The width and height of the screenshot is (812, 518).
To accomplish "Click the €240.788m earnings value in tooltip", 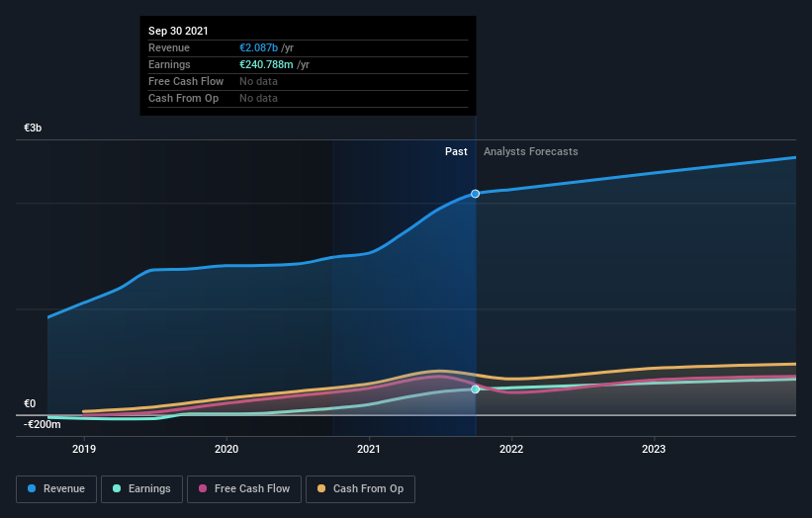I will coord(266,64).
